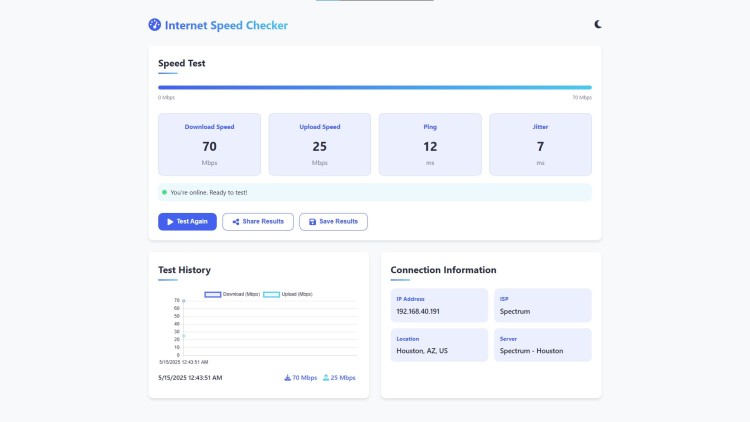This screenshot has height=422, width=750.
Task: Toggle Upload (Mbps) legend in chart
Action: tap(287, 294)
